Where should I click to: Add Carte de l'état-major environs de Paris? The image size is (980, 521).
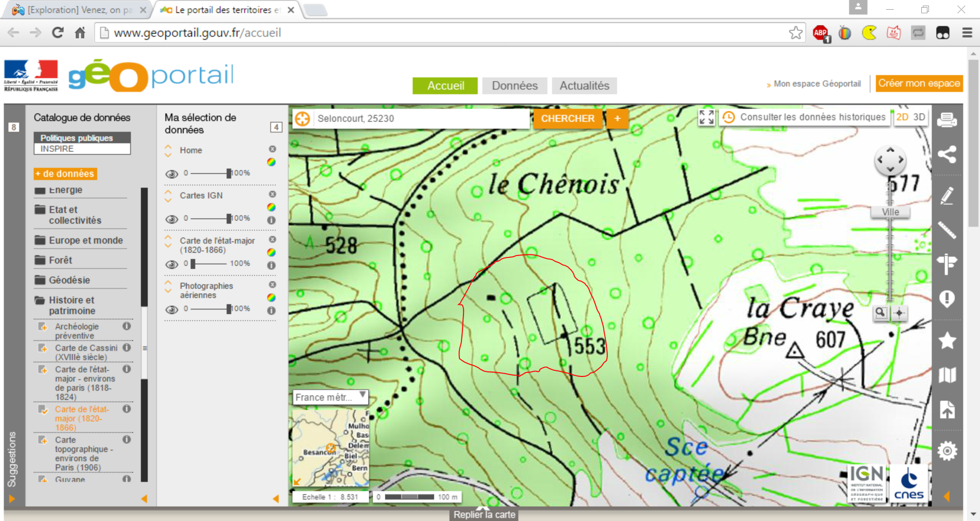[43, 370]
